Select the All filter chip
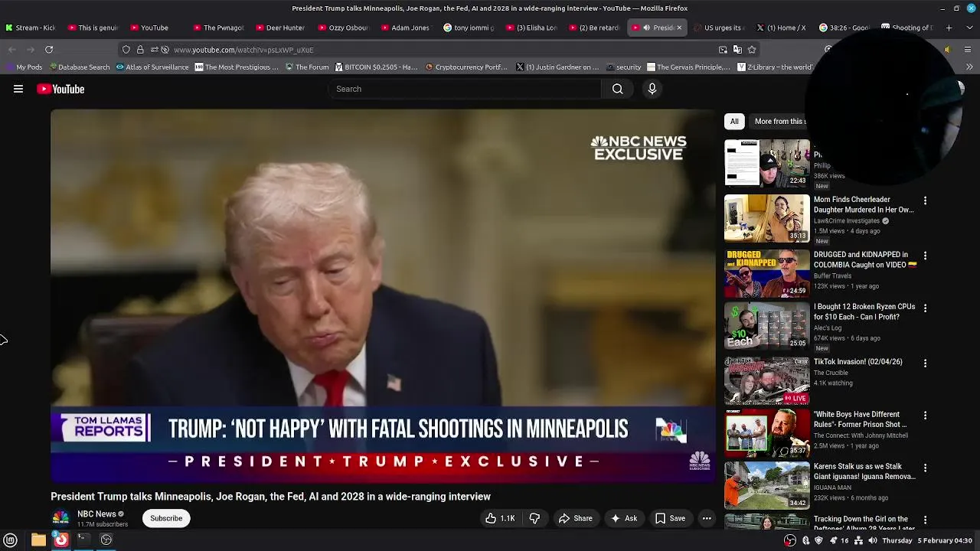This screenshot has width=980, height=551. coord(734,121)
